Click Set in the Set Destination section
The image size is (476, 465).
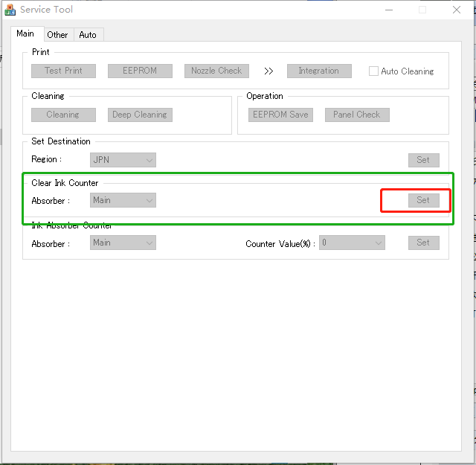coord(423,160)
